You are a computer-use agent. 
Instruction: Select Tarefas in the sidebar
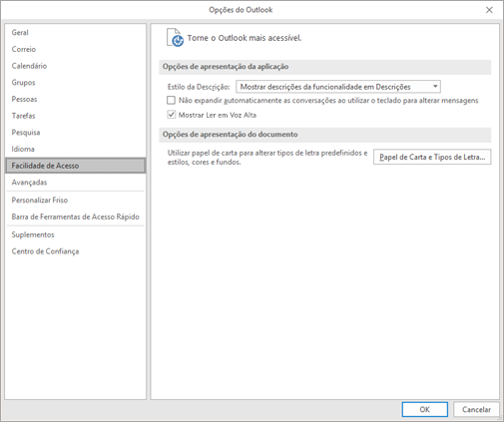click(75, 116)
